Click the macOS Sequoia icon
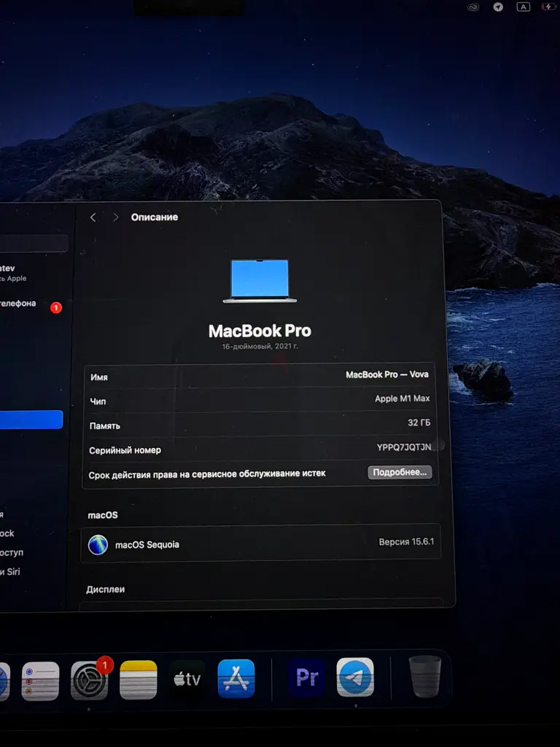Screen dimensions: 560x747 [98, 544]
